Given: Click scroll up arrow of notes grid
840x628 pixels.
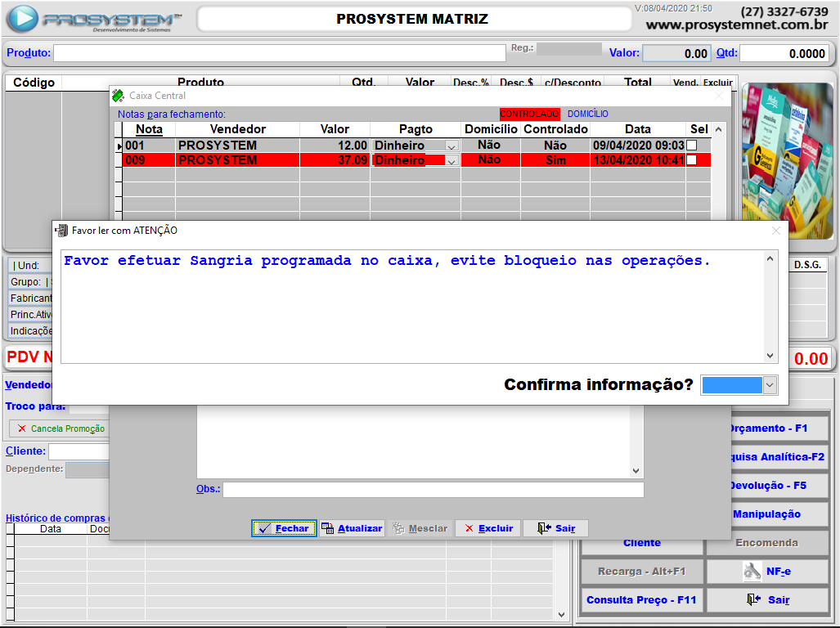Looking at the screenshot, I should tap(718, 129).
